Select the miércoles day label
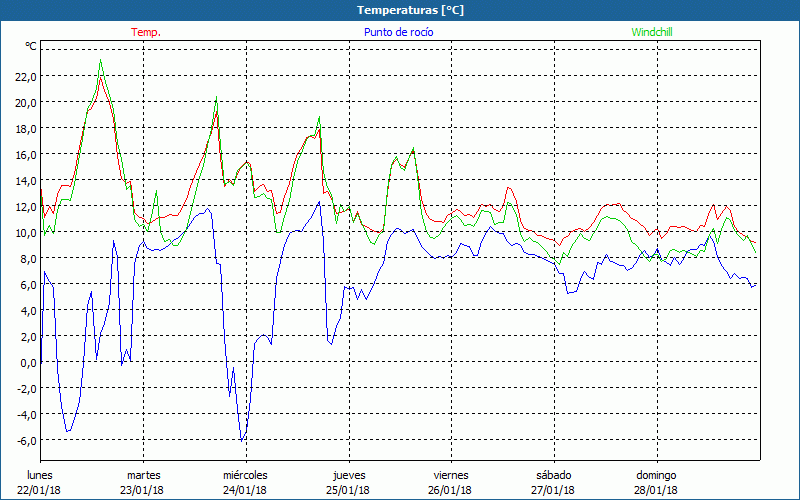Viewport: 800px width, 500px height. pos(245,475)
